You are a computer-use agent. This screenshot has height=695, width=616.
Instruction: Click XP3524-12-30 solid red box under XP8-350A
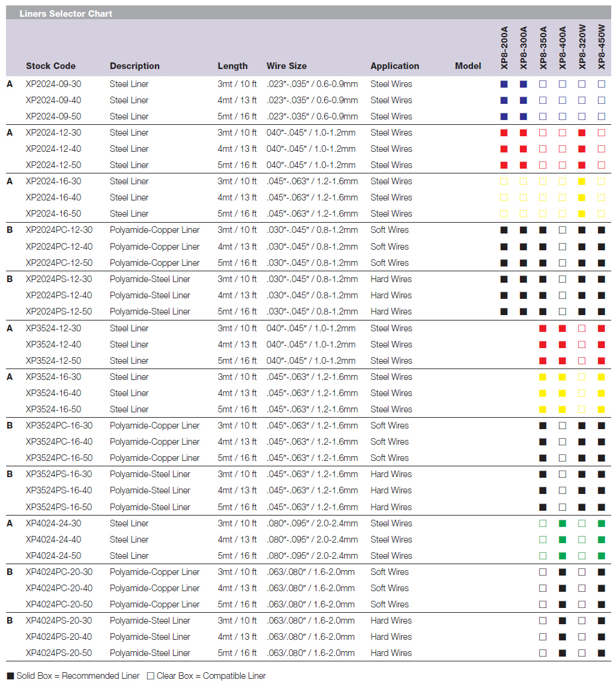[x=543, y=328]
